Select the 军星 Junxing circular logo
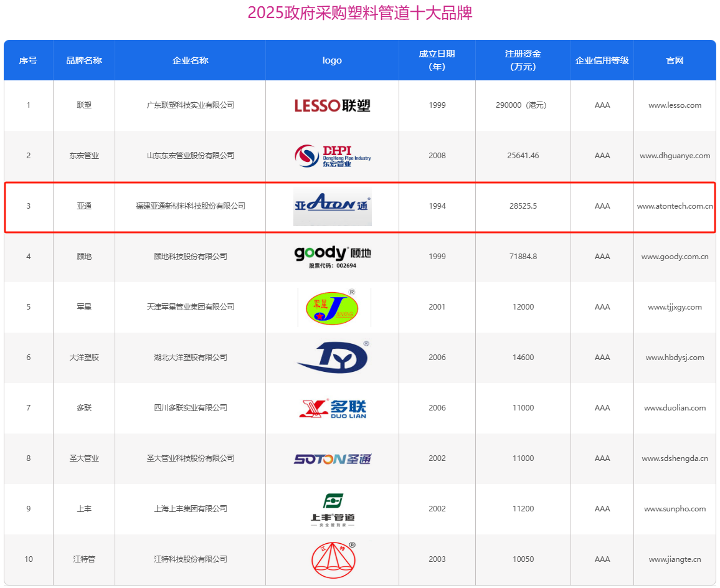 (x=332, y=307)
